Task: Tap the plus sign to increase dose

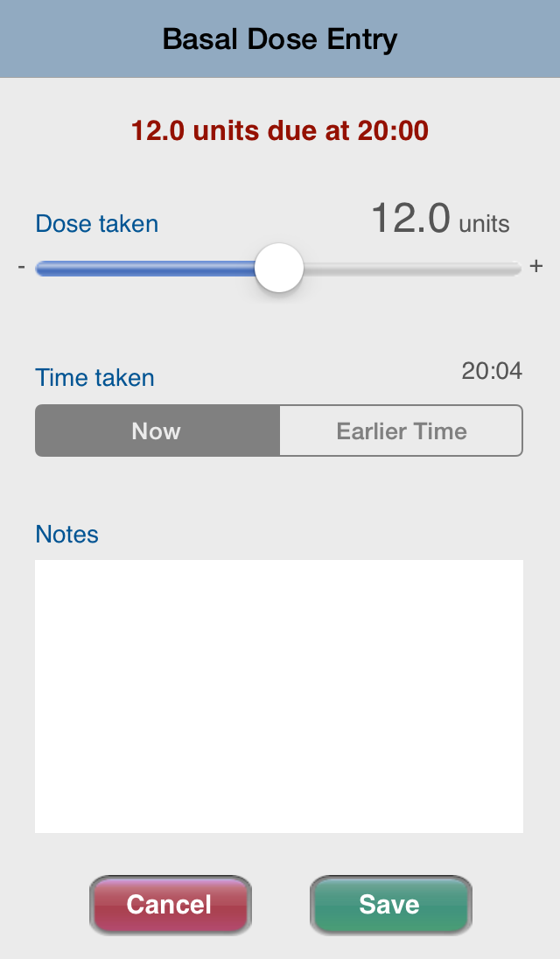Action: pyautogui.click(x=536, y=266)
